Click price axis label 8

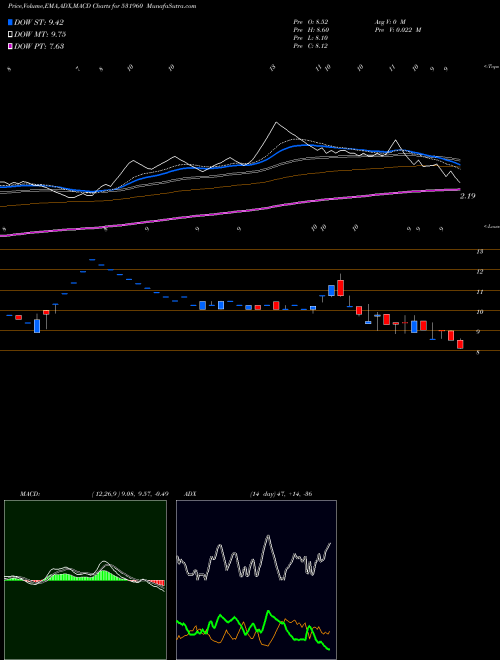478,353
